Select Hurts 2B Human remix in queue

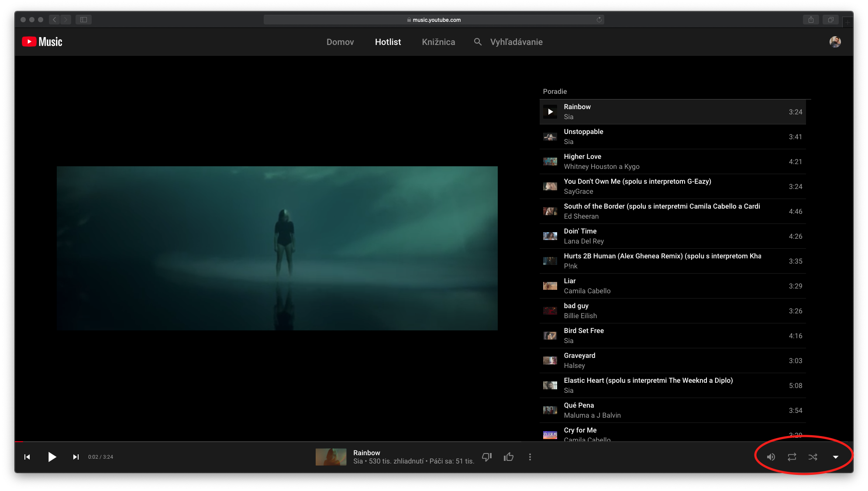pyautogui.click(x=672, y=261)
